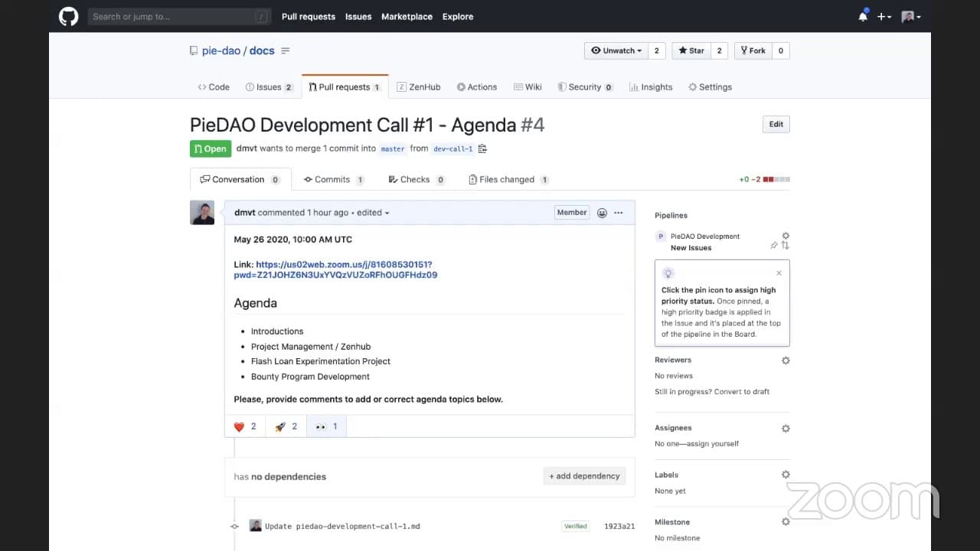Open the fork count 0
980x551 pixels.
pyautogui.click(x=781, y=51)
